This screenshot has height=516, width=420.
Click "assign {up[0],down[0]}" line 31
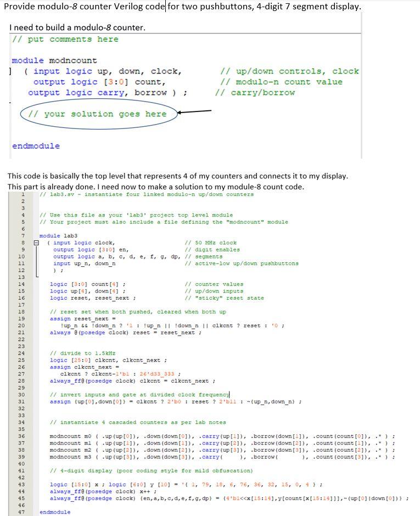(x=176, y=401)
